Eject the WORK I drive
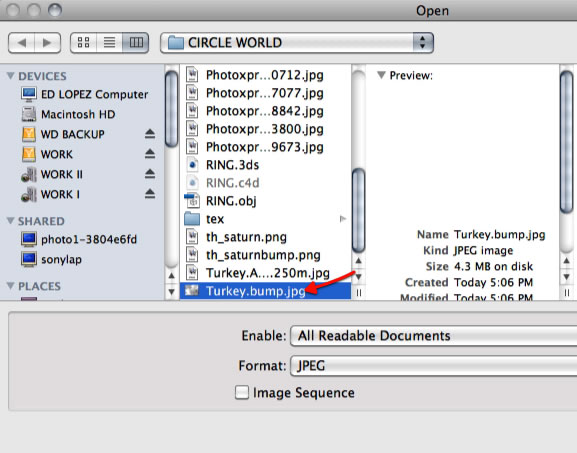This screenshot has height=453, width=577. coord(150,193)
